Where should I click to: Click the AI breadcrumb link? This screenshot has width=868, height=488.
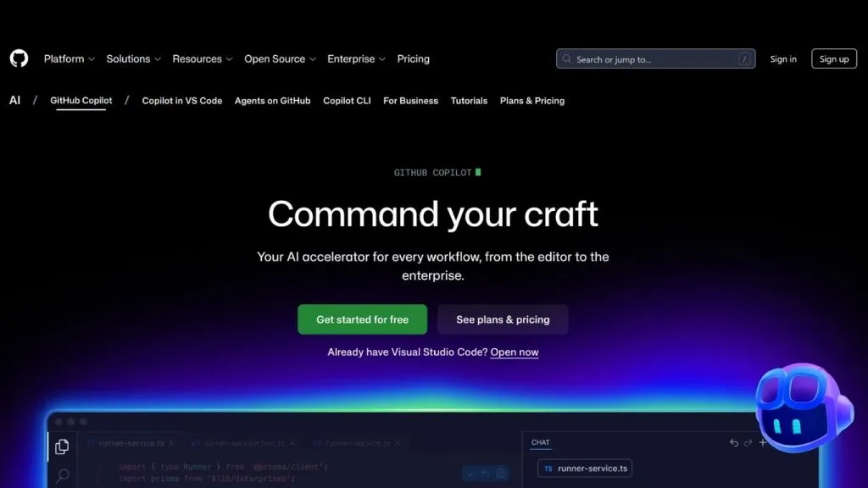point(15,100)
